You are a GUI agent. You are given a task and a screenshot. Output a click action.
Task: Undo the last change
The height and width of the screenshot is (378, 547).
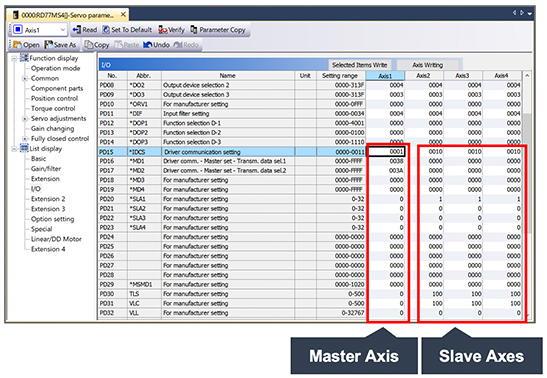coord(148,45)
